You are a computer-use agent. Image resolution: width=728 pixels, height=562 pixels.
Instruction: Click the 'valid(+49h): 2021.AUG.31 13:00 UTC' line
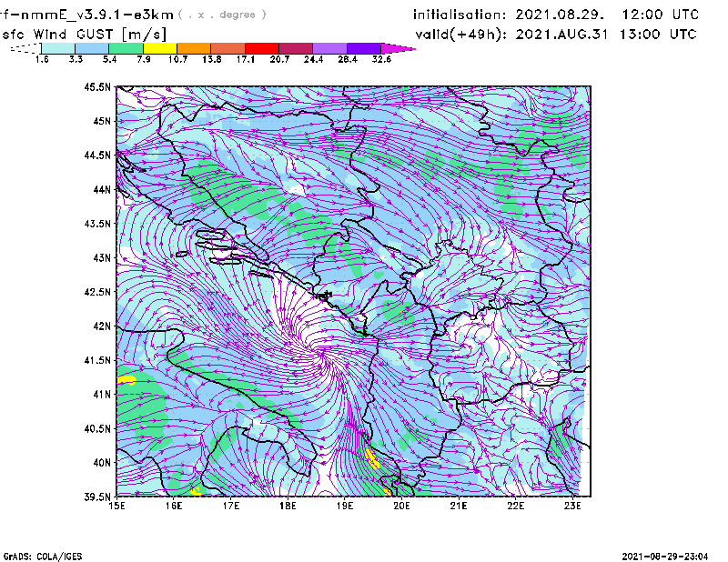(x=556, y=35)
